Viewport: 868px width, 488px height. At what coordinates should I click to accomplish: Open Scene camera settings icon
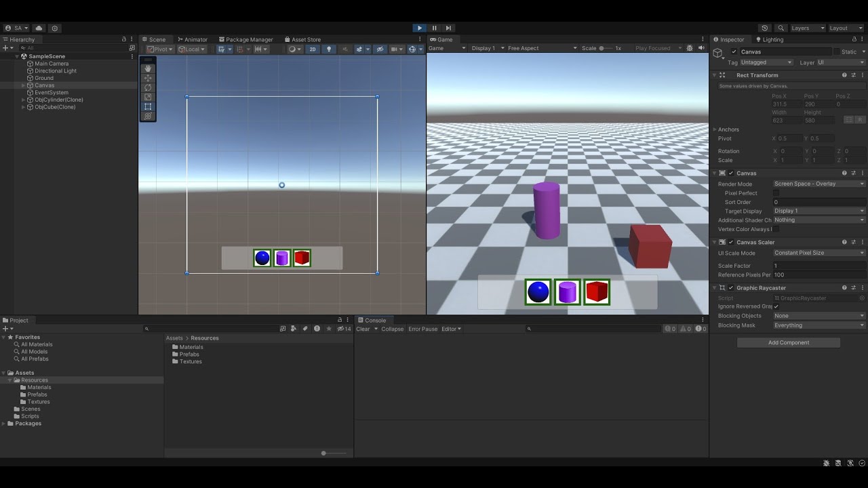tap(396, 49)
